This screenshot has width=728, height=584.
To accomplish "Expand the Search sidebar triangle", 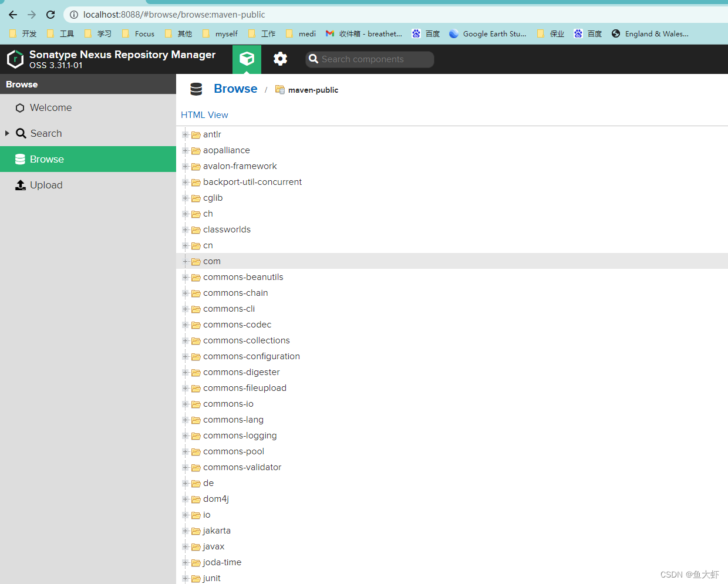I will tap(7, 133).
